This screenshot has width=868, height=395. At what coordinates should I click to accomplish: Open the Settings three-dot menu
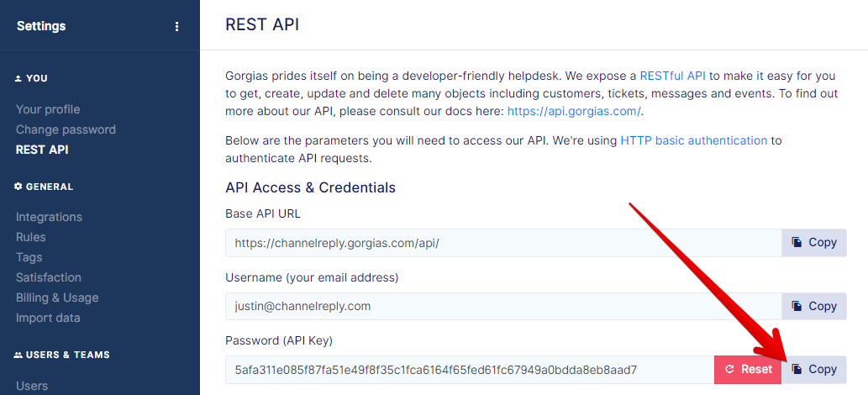[x=176, y=26]
